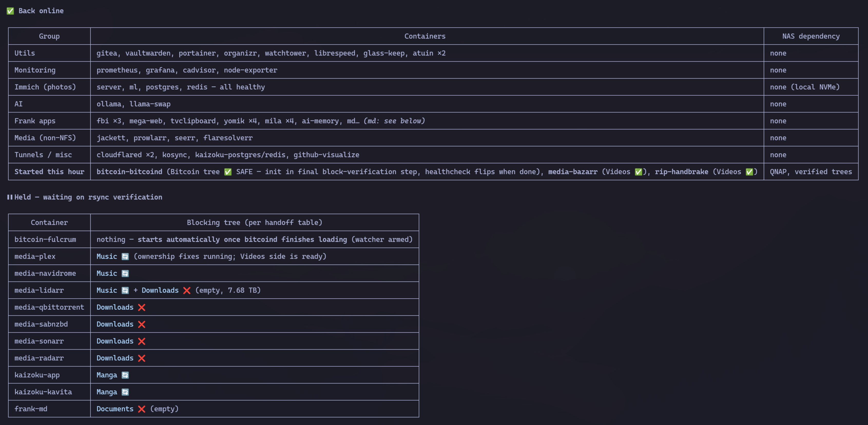868x425 pixels.
Task: Click the red X in media-radarr row
Action: [141, 358]
